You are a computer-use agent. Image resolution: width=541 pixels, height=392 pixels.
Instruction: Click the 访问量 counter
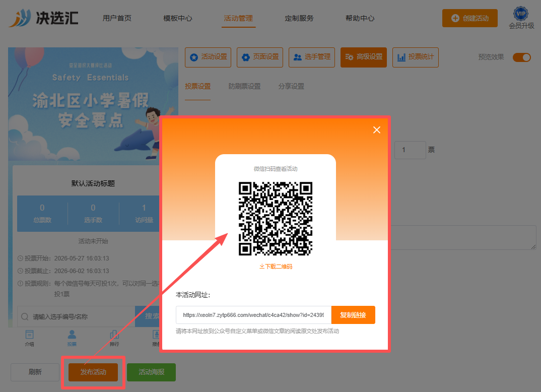[144, 213]
